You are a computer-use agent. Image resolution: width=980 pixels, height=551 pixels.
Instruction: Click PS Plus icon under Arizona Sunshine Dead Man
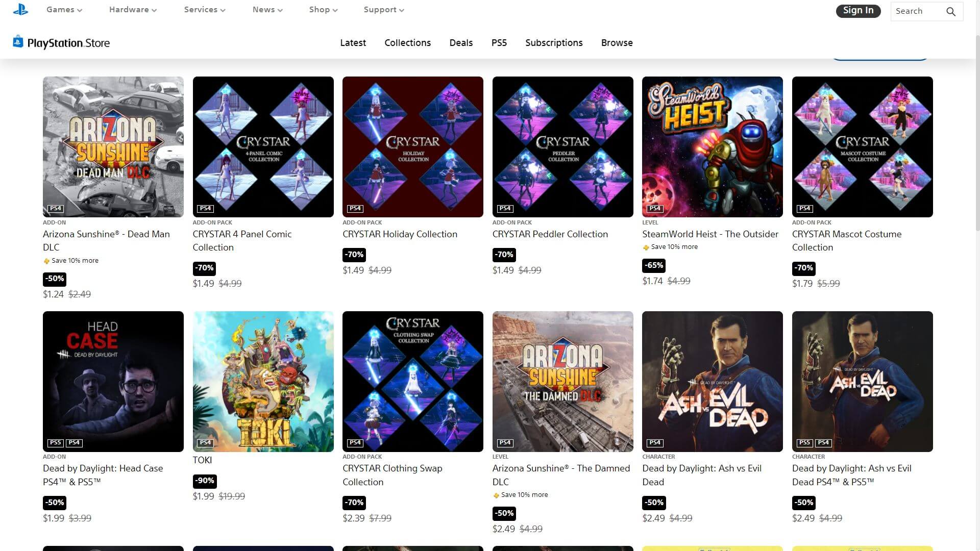tap(46, 261)
